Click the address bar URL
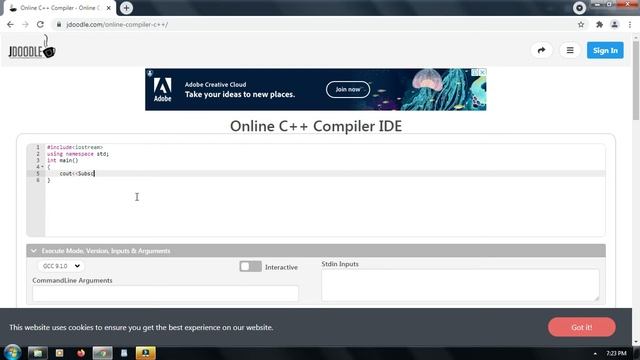 (117, 24)
